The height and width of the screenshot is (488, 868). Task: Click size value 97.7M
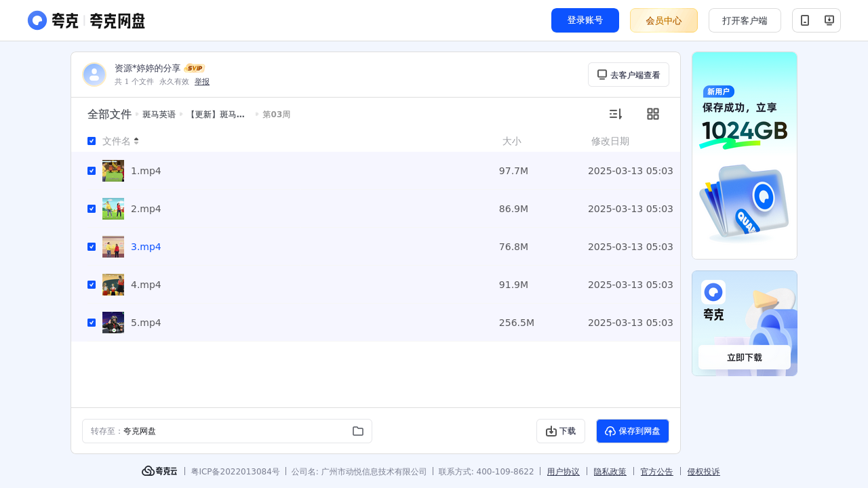[x=513, y=171]
